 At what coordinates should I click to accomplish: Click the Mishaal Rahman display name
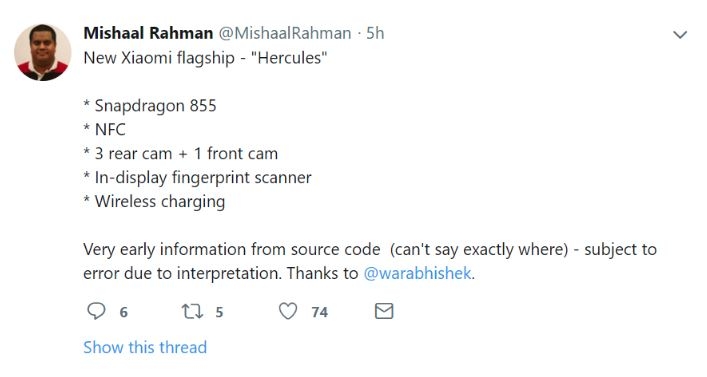tap(148, 33)
